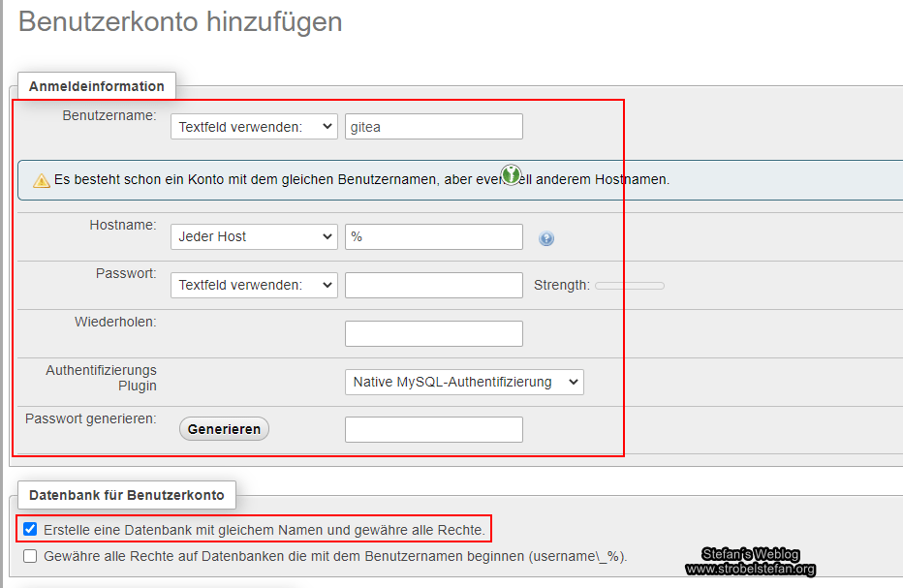Click the Wiederholen password field
The height and width of the screenshot is (588, 903).
(x=433, y=332)
